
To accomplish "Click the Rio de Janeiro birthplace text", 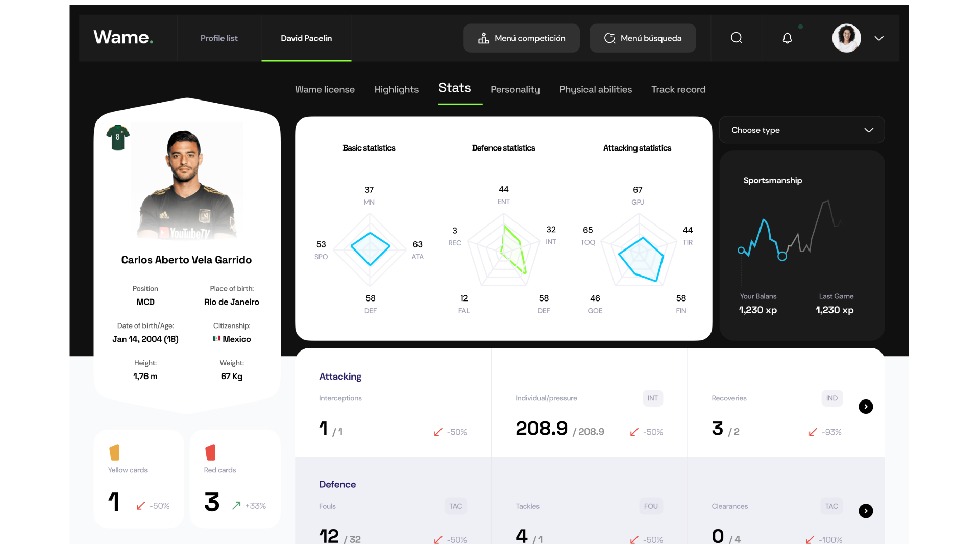I will tap(232, 302).
